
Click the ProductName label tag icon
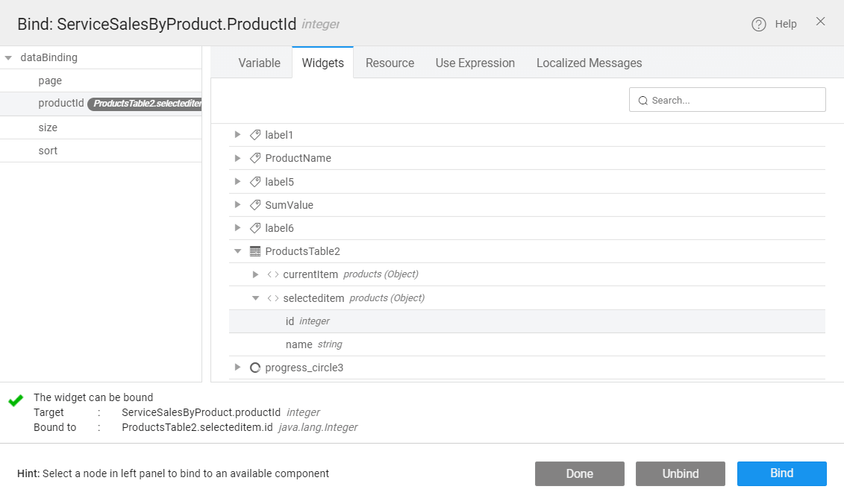point(255,158)
